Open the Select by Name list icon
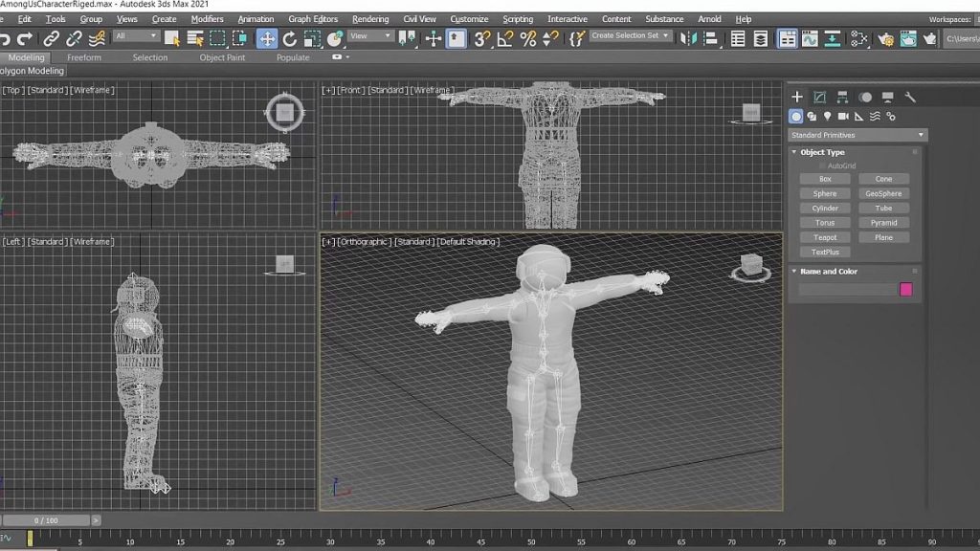Viewport: 980px width, 551px height. pos(195,39)
